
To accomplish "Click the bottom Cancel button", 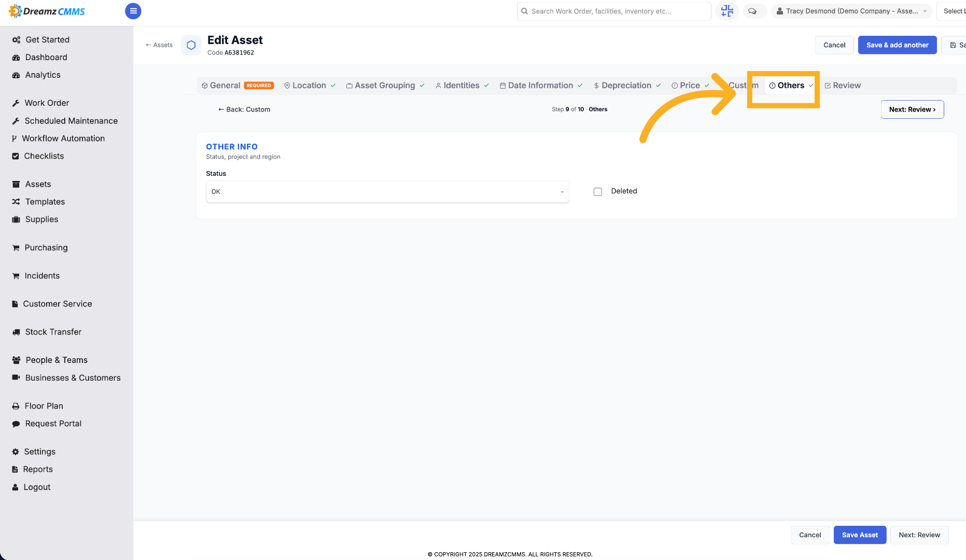I will point(810,535).
